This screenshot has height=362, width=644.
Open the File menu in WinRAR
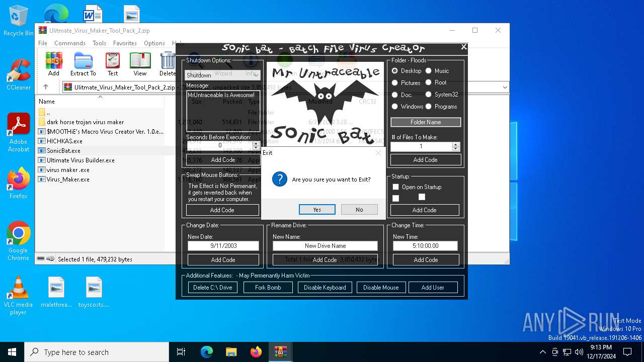click(x=43, y=43)
